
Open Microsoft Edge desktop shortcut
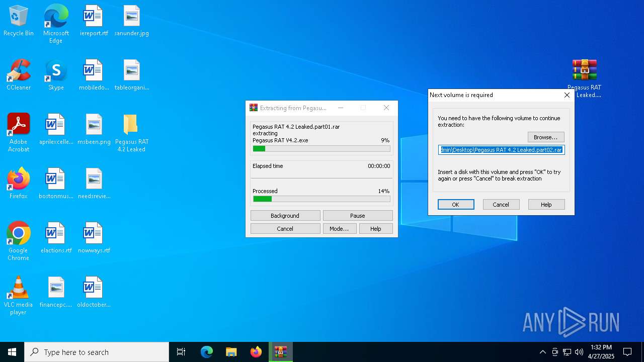(56, 24)
